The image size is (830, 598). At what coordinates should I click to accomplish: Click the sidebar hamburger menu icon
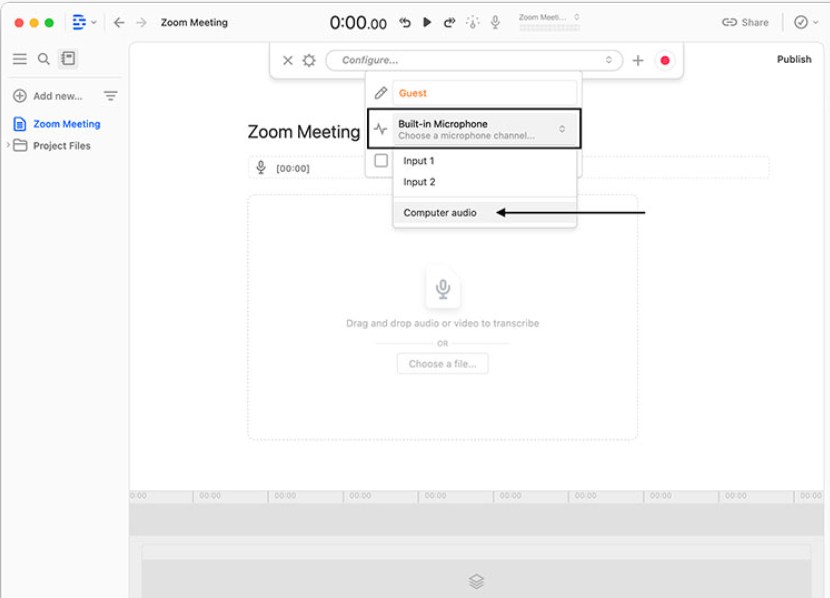click(19, 58)
